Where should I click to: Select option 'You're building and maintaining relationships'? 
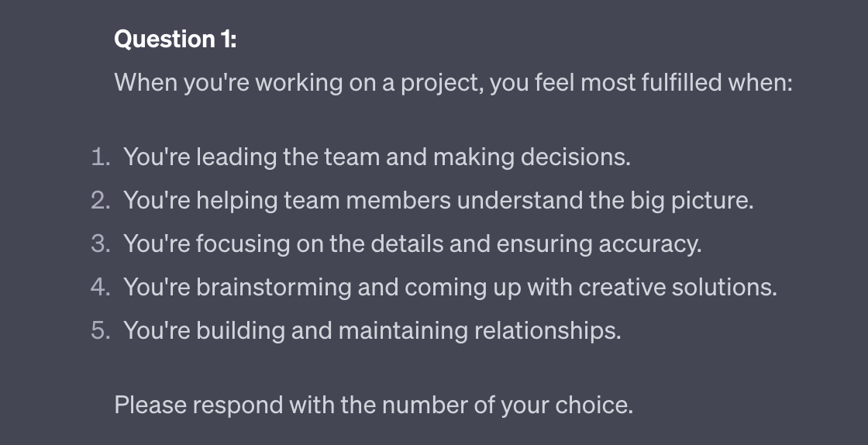372,331
